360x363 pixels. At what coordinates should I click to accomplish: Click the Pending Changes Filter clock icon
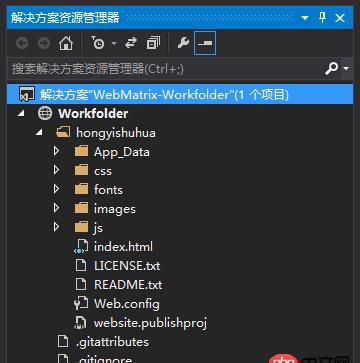coord(98,43)
